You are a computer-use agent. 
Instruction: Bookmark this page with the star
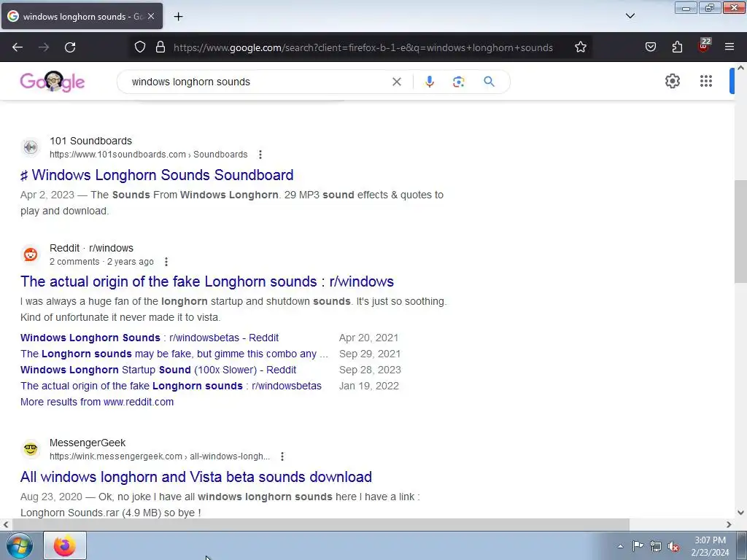(x=580, y=47)
